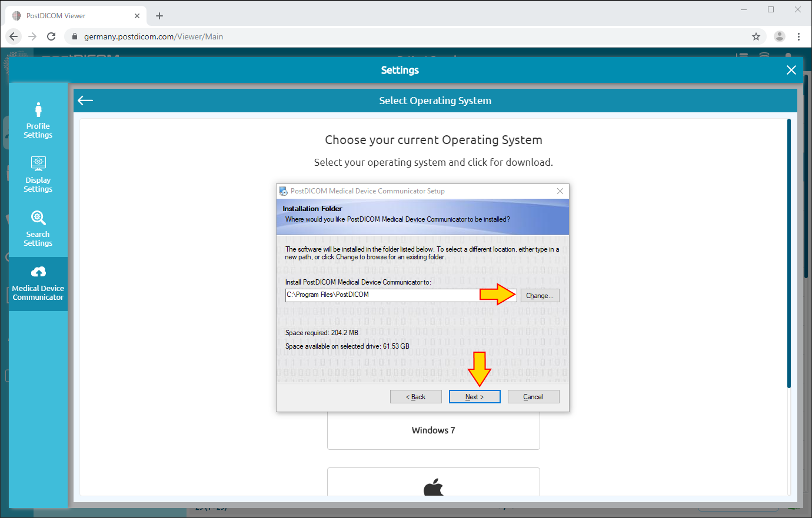
Task: Go back in the browser history
Action: (14, 36)
